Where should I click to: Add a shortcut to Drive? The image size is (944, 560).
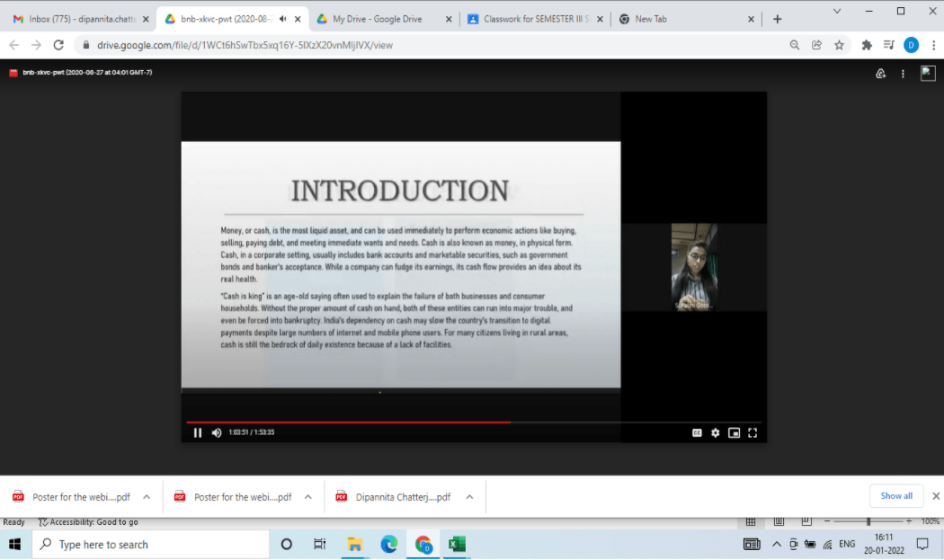(880, 73)
